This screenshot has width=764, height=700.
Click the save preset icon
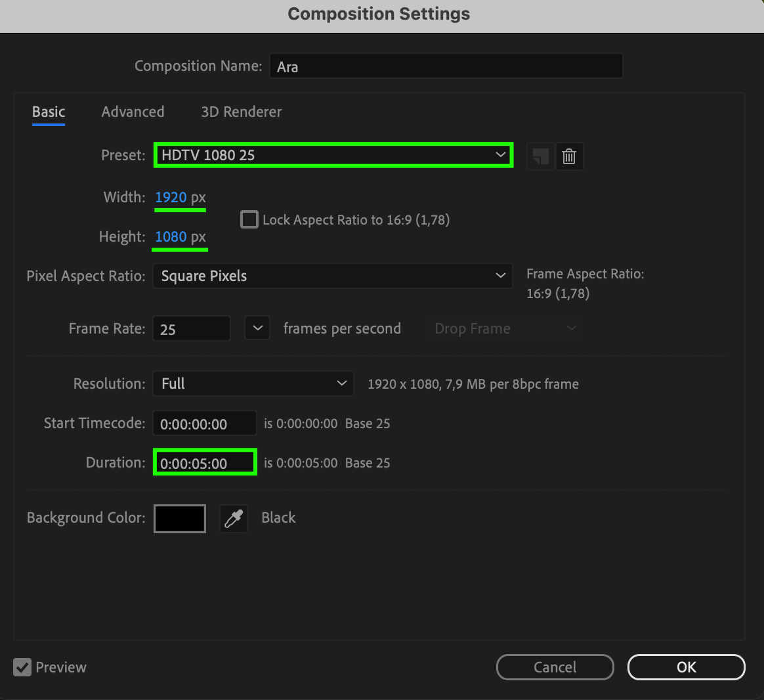pos(540,157)
